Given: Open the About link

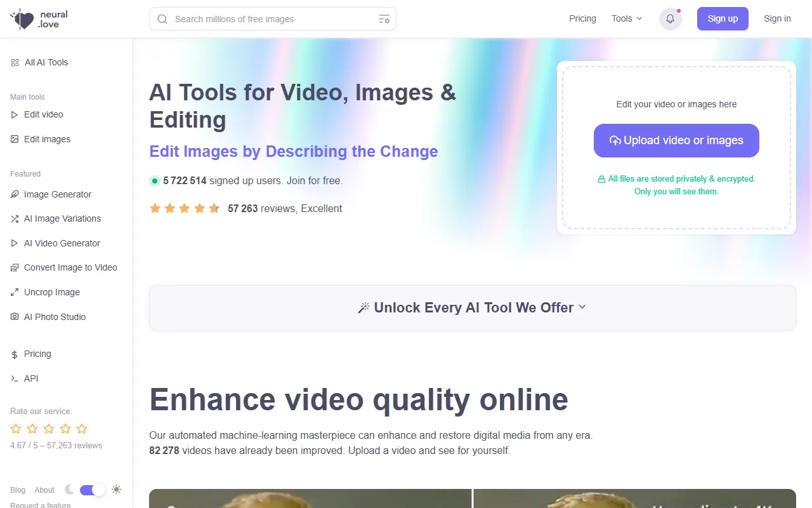Looking at the screenshot, I should coord(44,490).
